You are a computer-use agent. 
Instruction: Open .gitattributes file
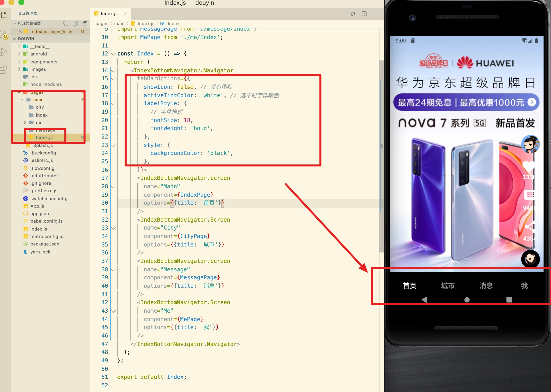click(x=45, y=176)
